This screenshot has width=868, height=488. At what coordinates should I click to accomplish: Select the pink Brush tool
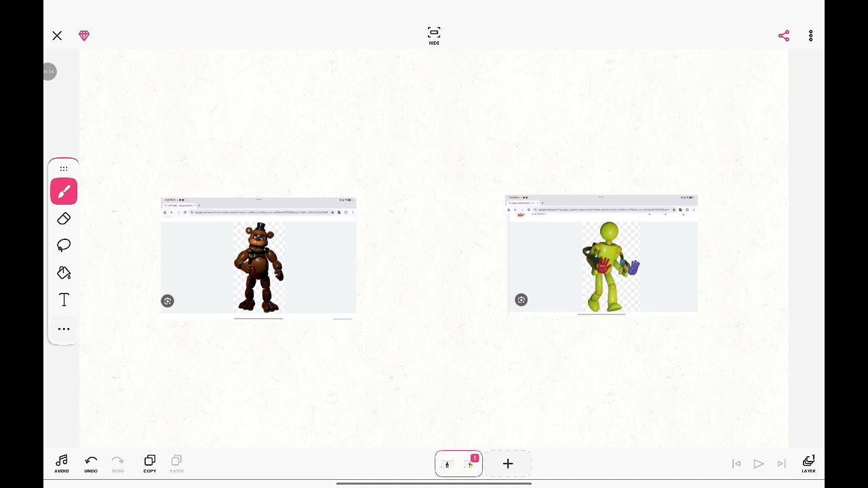[64, 191]
